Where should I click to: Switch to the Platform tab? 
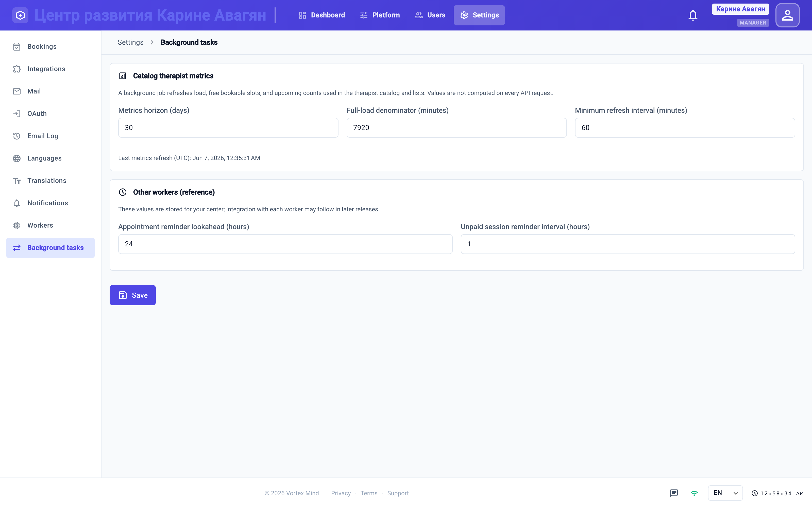point(380,15)
